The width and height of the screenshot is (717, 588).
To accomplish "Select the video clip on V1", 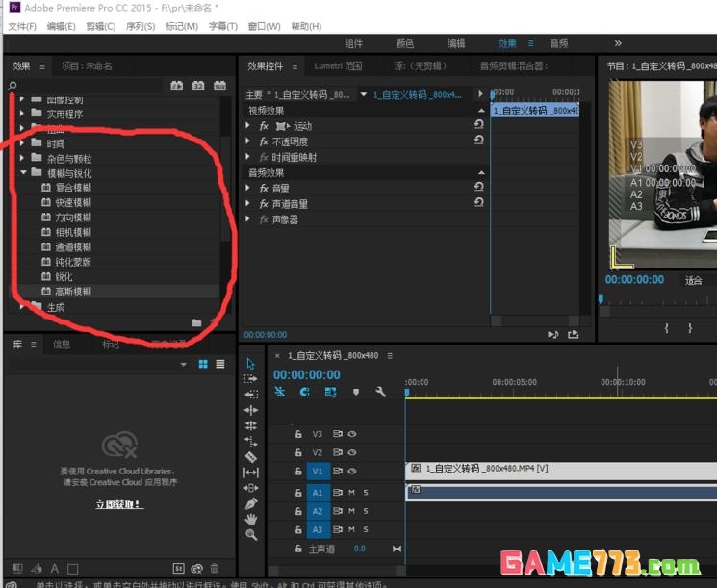I will pyautogui.click(x=561, y=471).
